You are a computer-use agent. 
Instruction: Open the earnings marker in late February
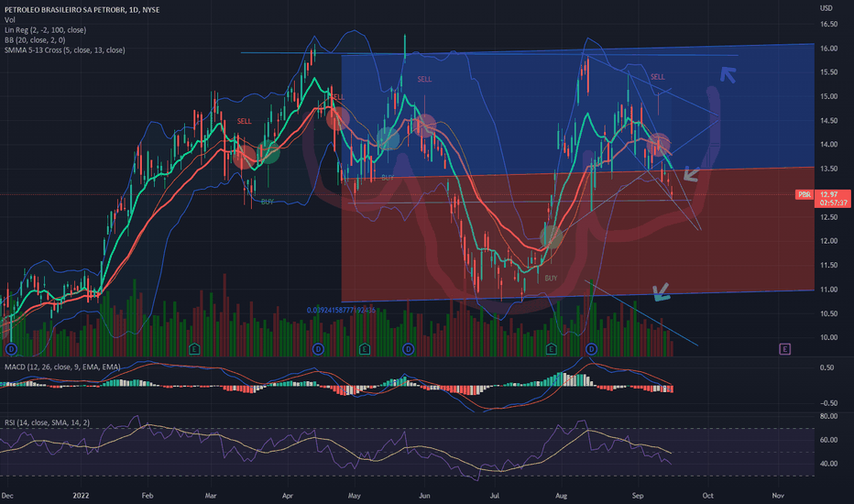coord(194,349)
